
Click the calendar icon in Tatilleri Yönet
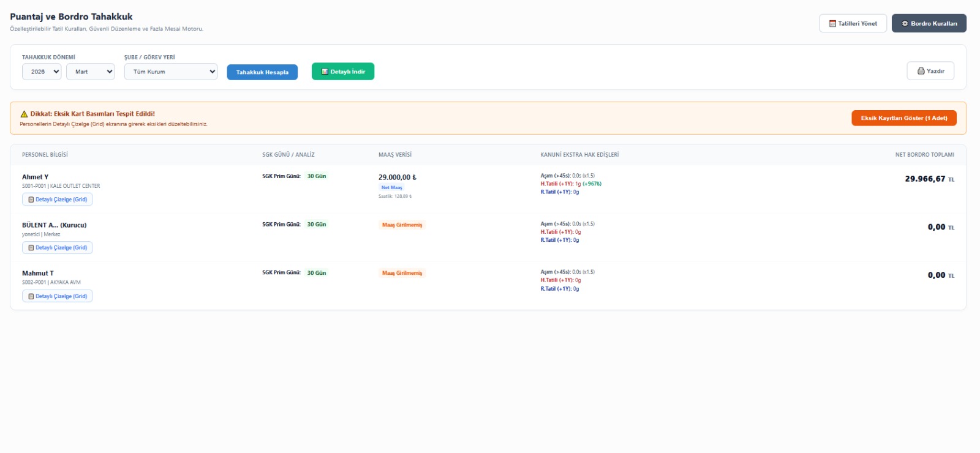coord(832,23)
